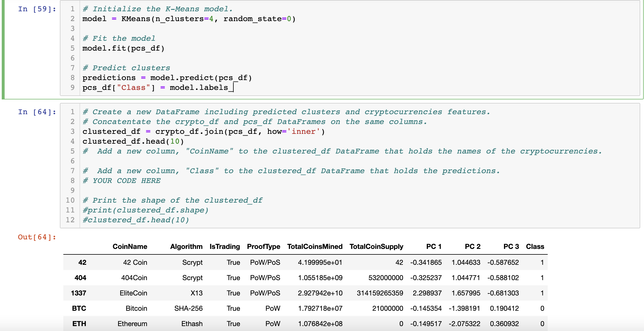Click the clustered_df.head(10) line
The width and height of the screenshot is (644, 331).
133,141
